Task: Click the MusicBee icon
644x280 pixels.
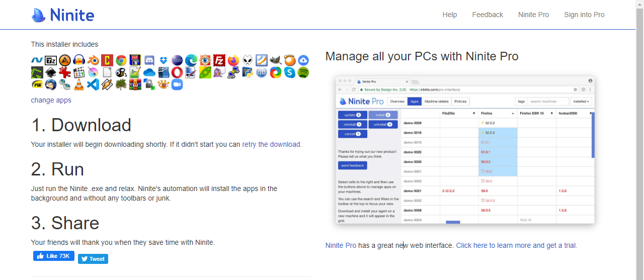Action: click(122, 72)
